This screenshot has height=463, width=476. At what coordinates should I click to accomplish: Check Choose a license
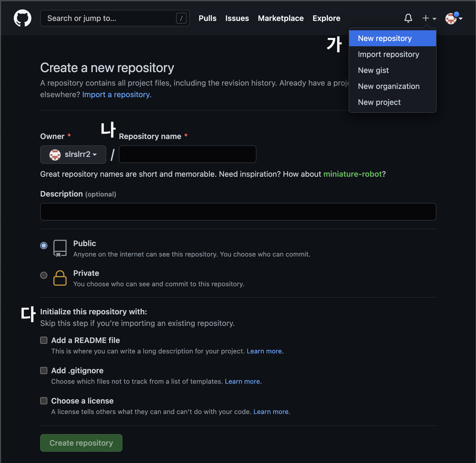(44, 401)
